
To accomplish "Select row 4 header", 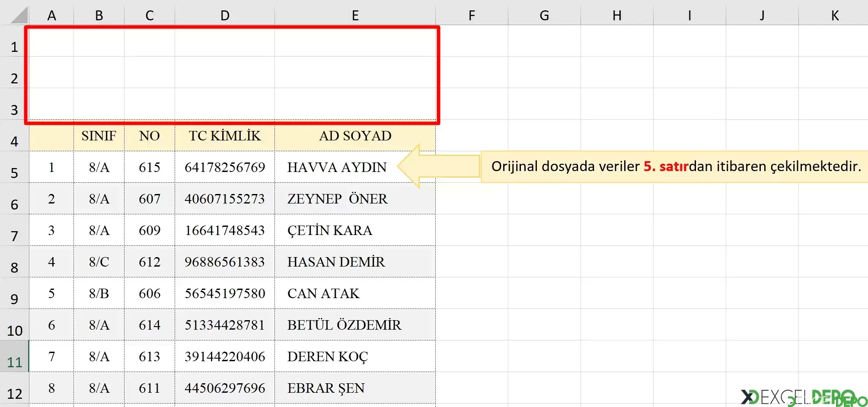I will click(x=14, y=135).
